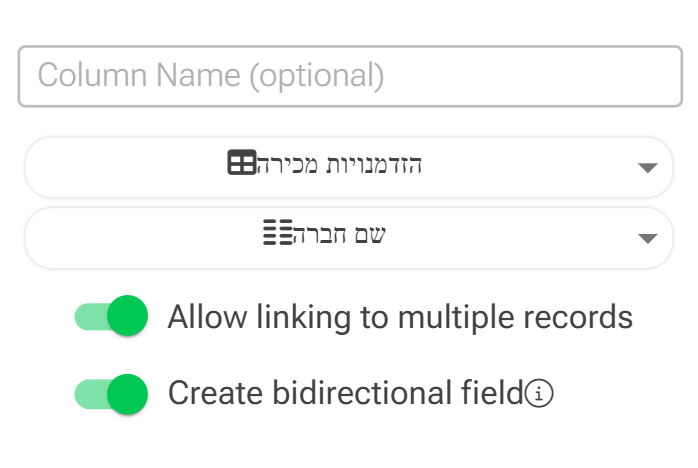Click the green knob of multiple records switch
The width and height of the screenshot is (698, 468).
[x=127, y=318]
